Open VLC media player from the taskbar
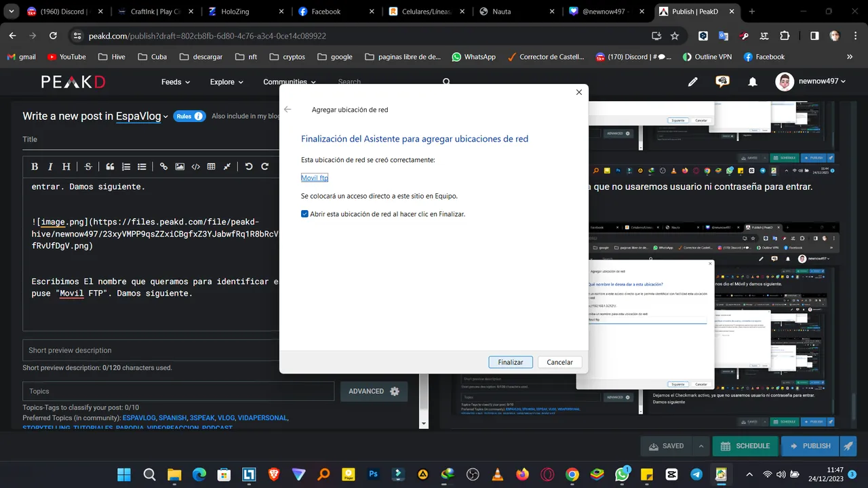Screen dimensions: 868x488 tap(497, 474)
